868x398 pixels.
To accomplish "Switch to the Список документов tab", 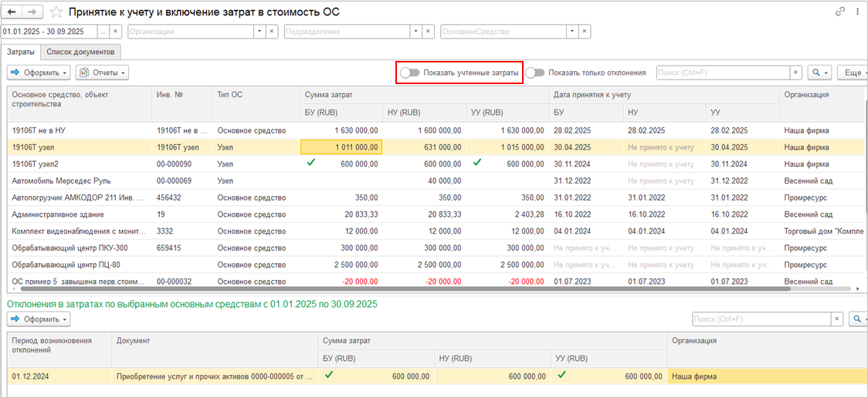I will pos(80,52).
